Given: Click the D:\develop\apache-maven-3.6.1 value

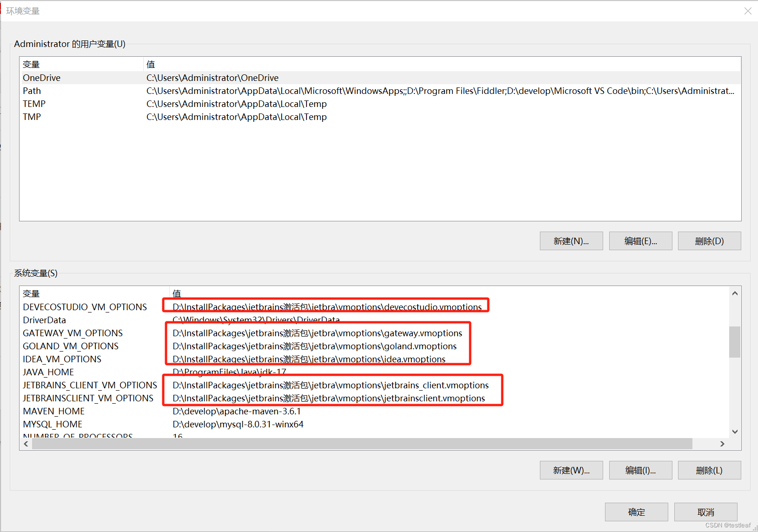Looking at the screenshot, I should point(237,411).
